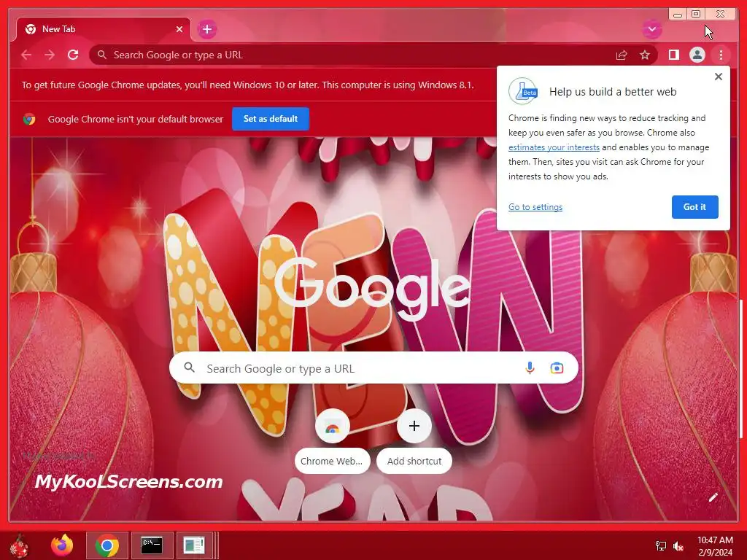Click the browser forward arrow
The height and width of the screenshot is (560, 747).
[x=50, y=55]
